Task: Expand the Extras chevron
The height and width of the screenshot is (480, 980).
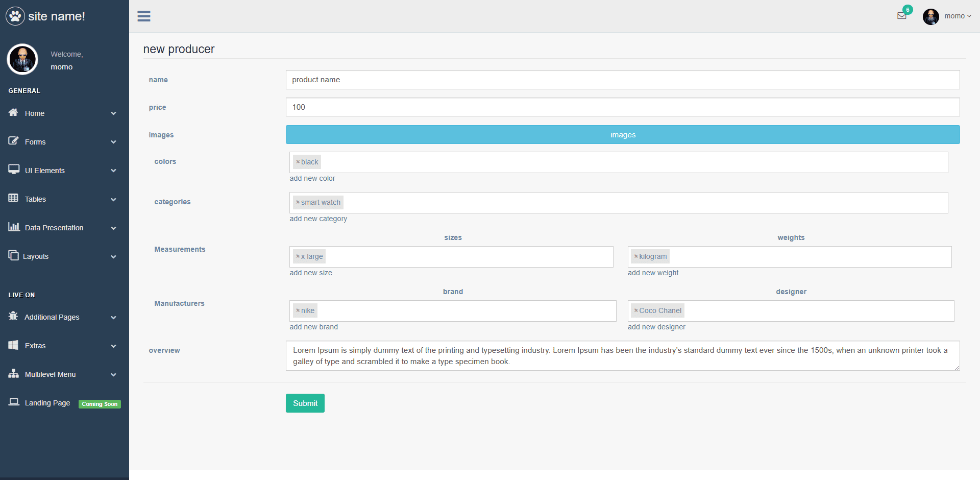Action: point(113,346)
